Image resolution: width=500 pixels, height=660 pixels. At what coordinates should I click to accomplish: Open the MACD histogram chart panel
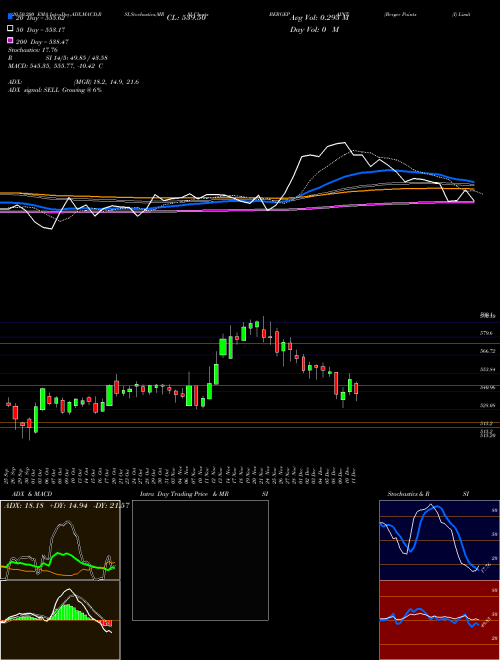coord(60,620)
